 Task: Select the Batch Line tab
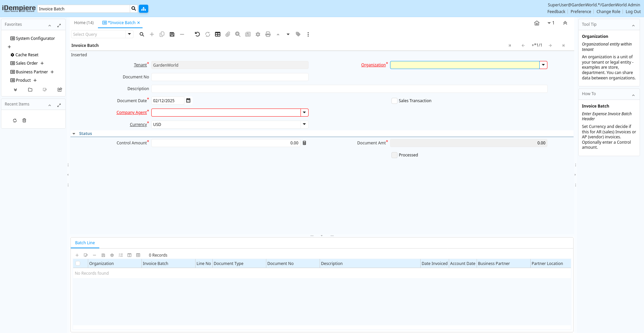tap(85, 243)
